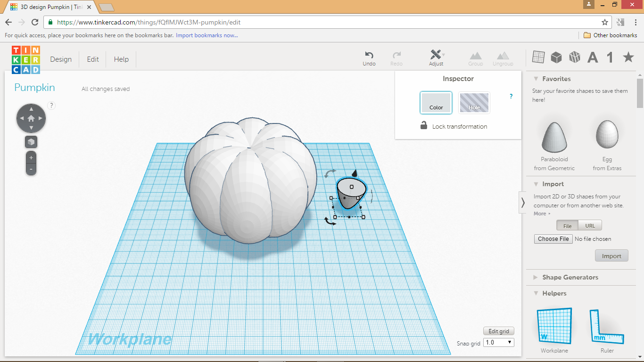Image resolution: width=644 pixels, height=362 pixels.
Task: Collapse the Helpers section
Action: click(553, 293)
